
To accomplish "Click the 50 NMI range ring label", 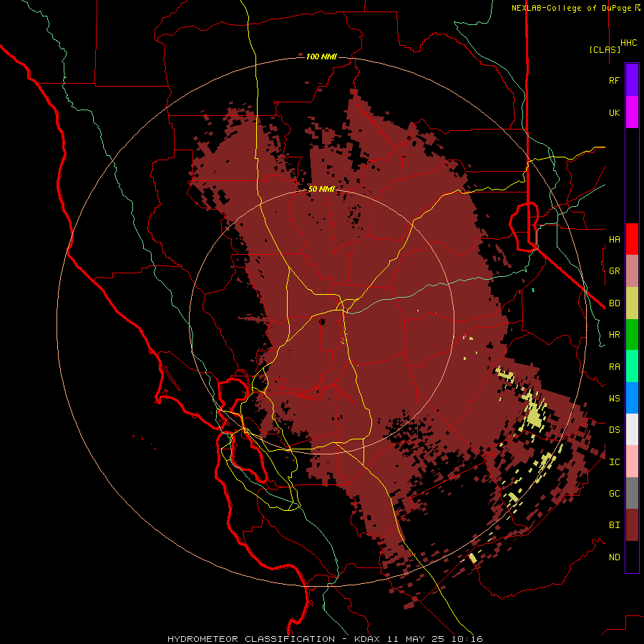I will [x=321, y=189].
